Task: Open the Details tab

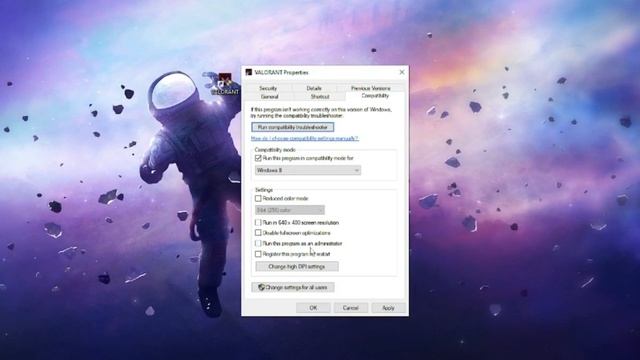Action: pyautogui.click(x=314, y=88)
